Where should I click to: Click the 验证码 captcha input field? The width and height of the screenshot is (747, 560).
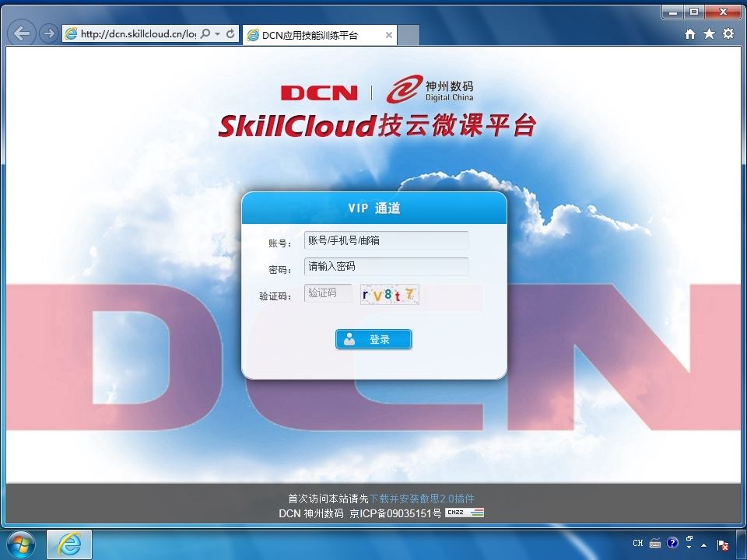tap(328, 293)
